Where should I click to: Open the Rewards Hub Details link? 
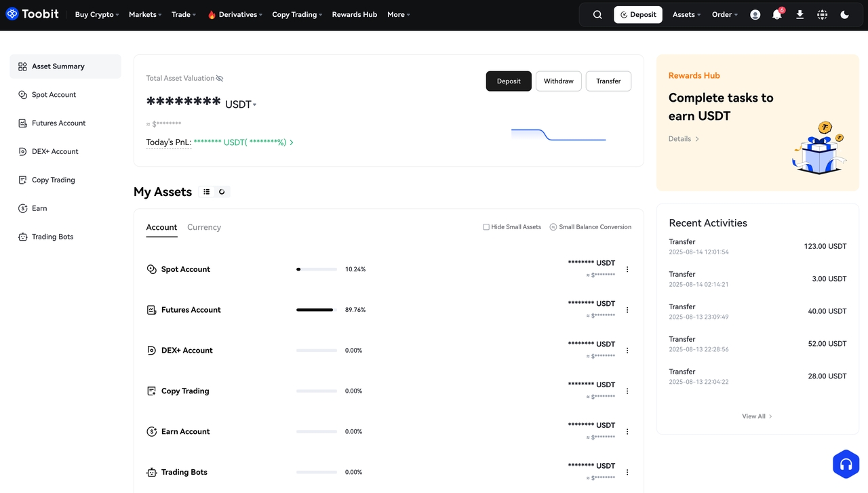[x=684, y=139]
